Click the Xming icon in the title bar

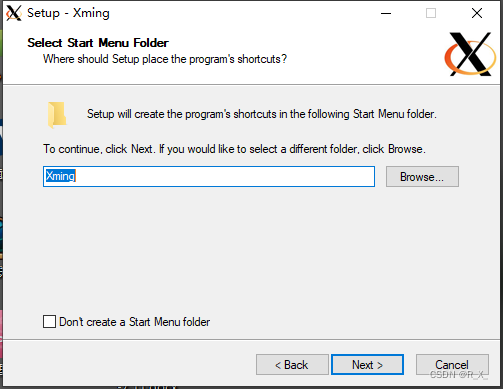pyautogui.click(x=14, y=13)
